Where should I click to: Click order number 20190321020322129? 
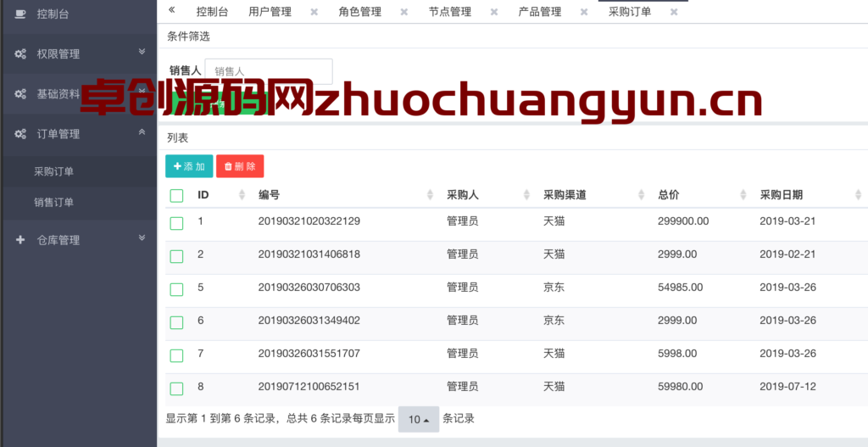(x=309, y=221)
